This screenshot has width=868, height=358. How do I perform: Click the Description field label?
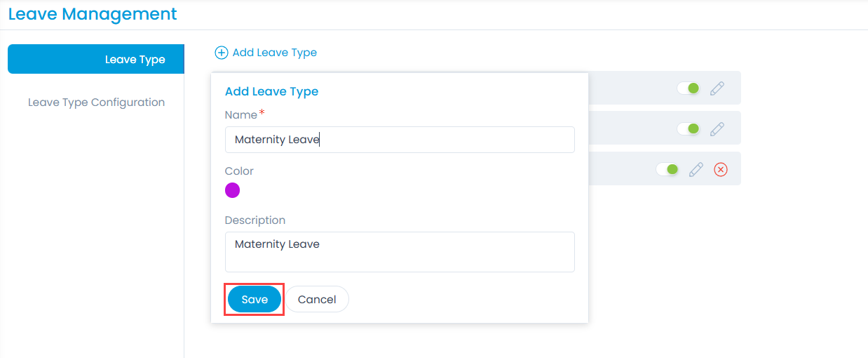[x=255, y=220]
